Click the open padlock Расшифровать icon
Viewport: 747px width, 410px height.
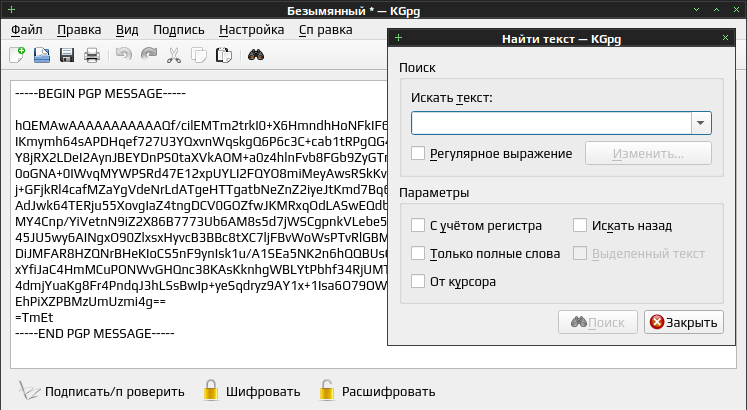[327, 390]
